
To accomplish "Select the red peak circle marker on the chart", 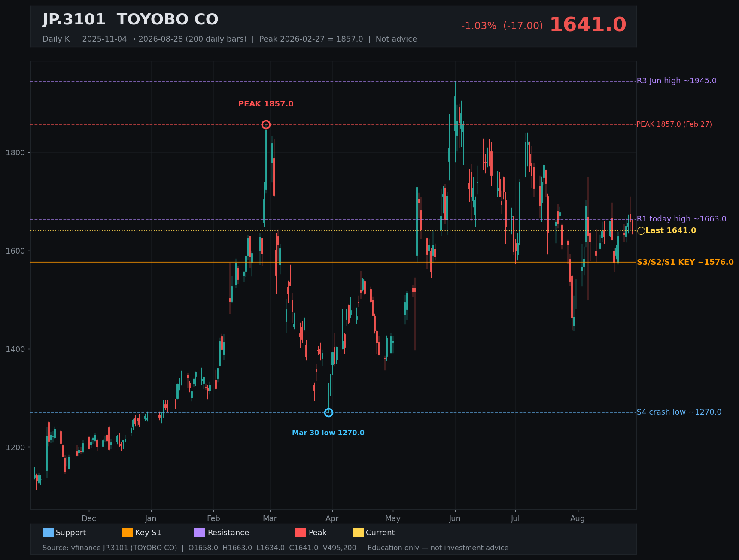I will point(266,124).
